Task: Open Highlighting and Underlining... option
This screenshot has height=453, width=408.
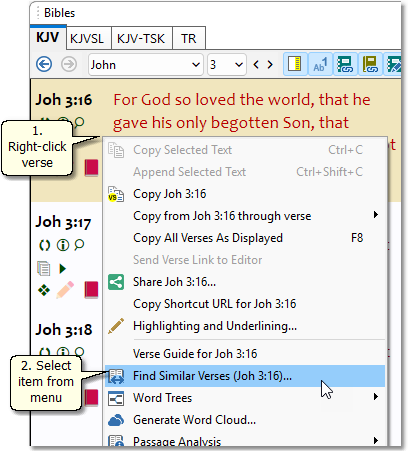Action: pos(245,326)
